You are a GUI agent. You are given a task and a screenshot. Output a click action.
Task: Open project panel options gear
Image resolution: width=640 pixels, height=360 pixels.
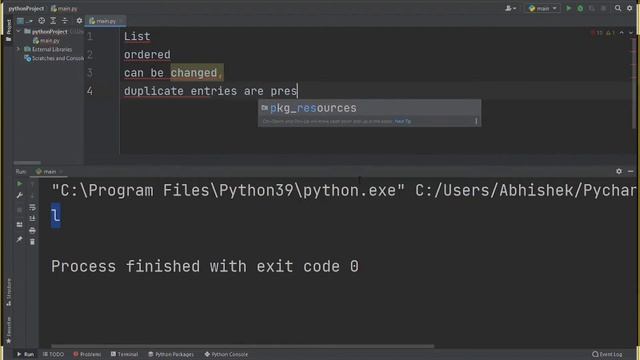tap(79, 20)
